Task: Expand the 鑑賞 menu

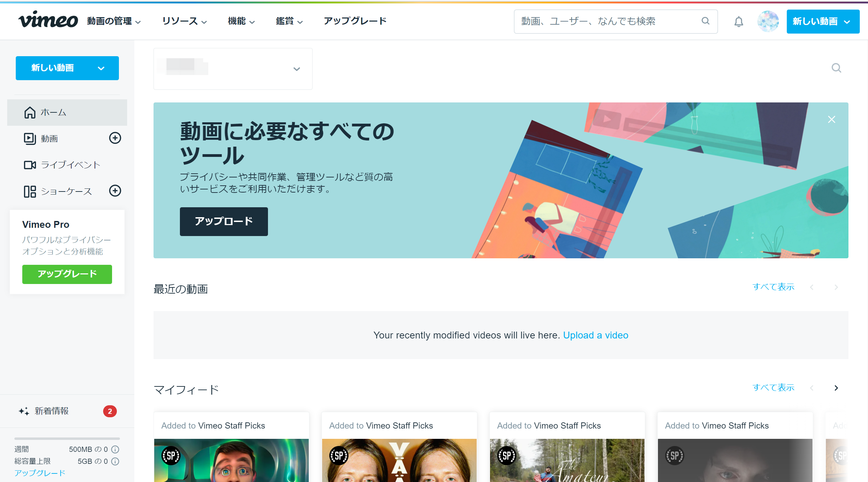Action: pos(289,21)
